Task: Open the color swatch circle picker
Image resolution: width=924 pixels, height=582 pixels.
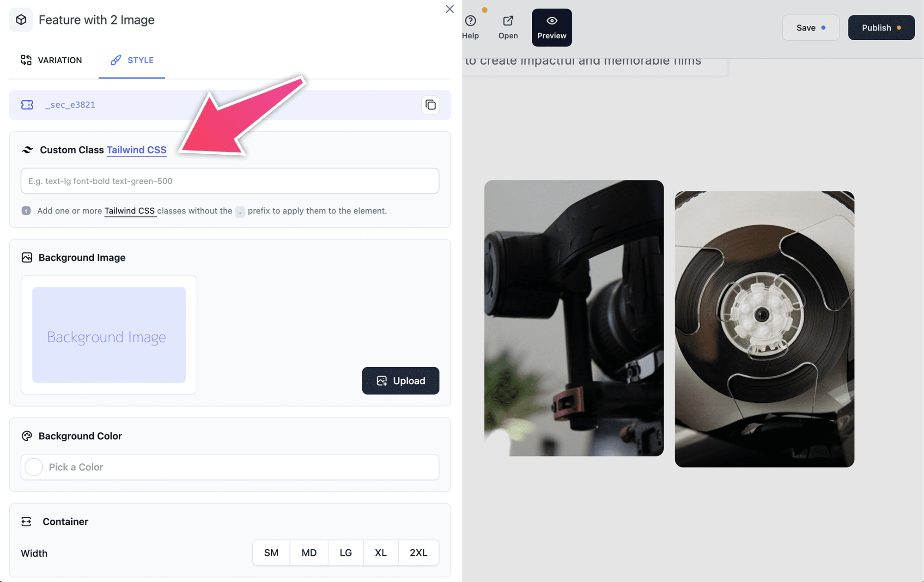Action: click(34, 467)
